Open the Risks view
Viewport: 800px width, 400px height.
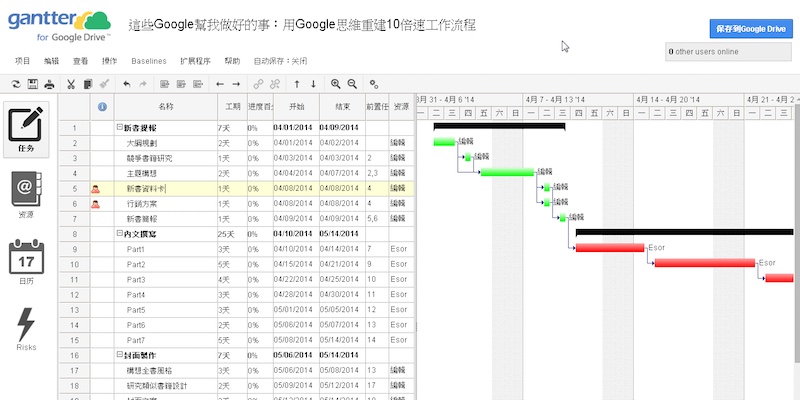point(26,330)
